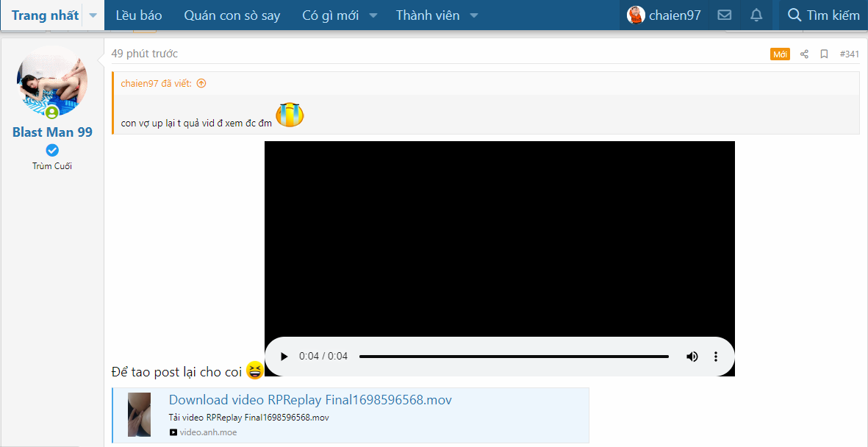Bookmark post #341

pos(824,54)
